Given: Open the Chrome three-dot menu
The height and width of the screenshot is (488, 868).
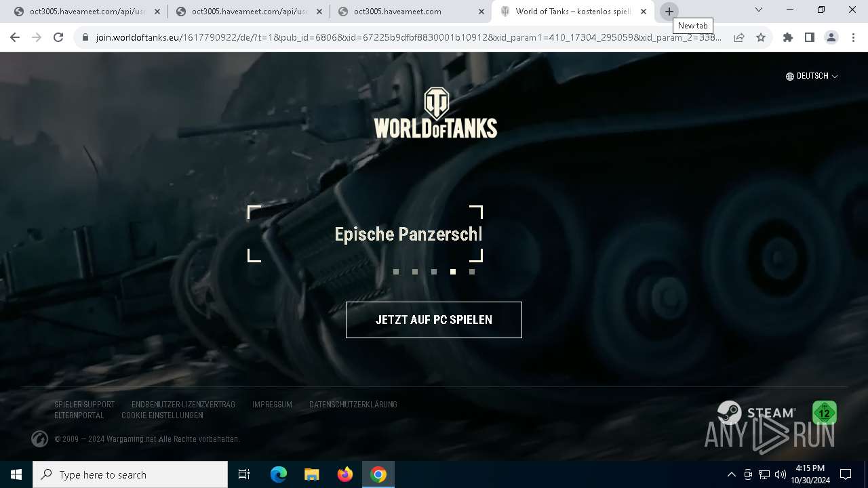Looking at the screenshot, I should point(853,38).
